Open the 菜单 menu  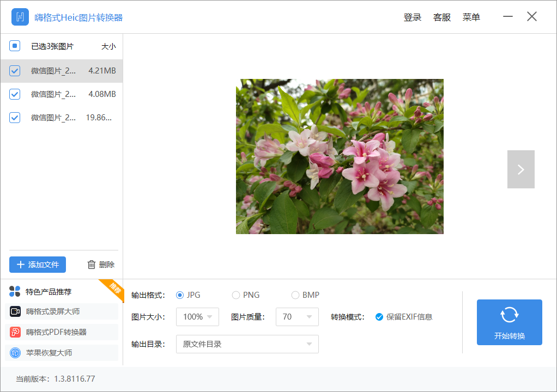tap(471, 17)
